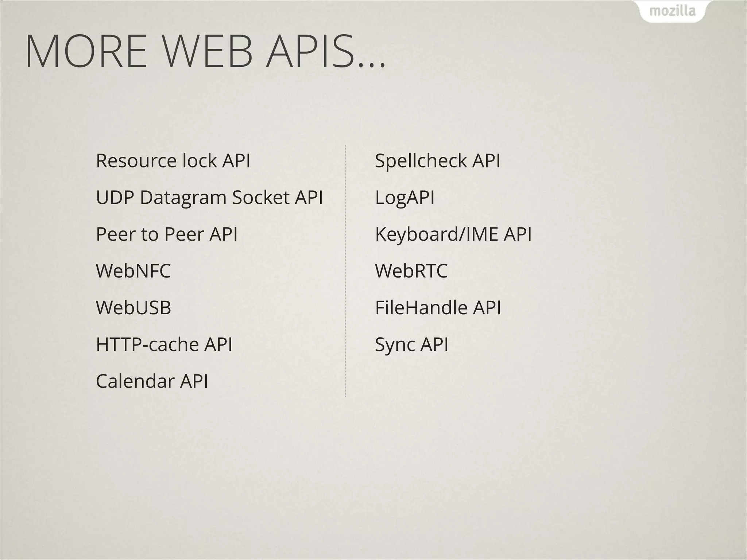Click the 'LogAPI' entry

405,198
